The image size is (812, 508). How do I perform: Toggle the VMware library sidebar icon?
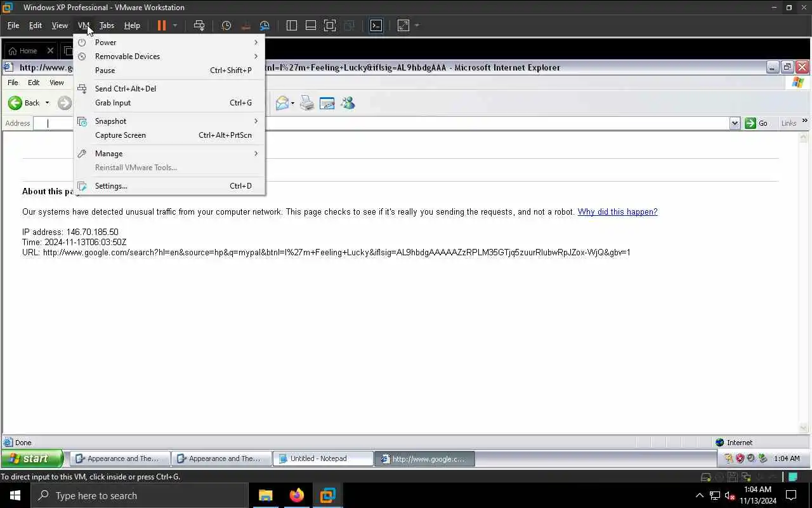click(x=292, y=25)
